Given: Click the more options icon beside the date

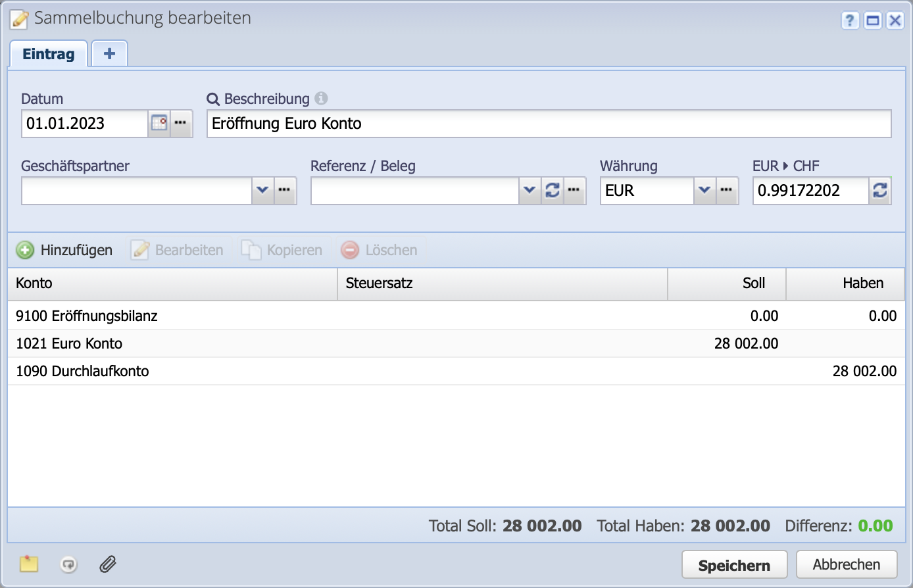Looking at the screenshot, I should tap(182, 123).
